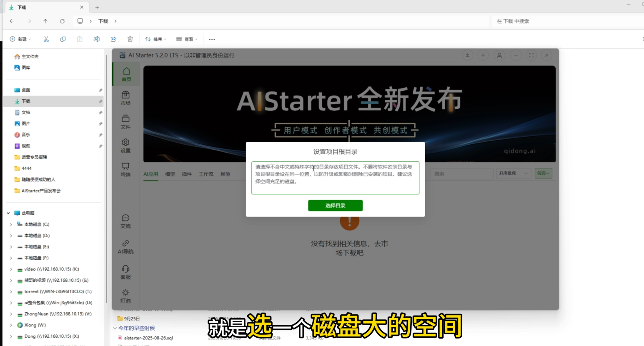Image resolution: width=644 pixels, height=346 pixels.
Task: Switch to 模型 tab
Action: [x=170, y=174]
